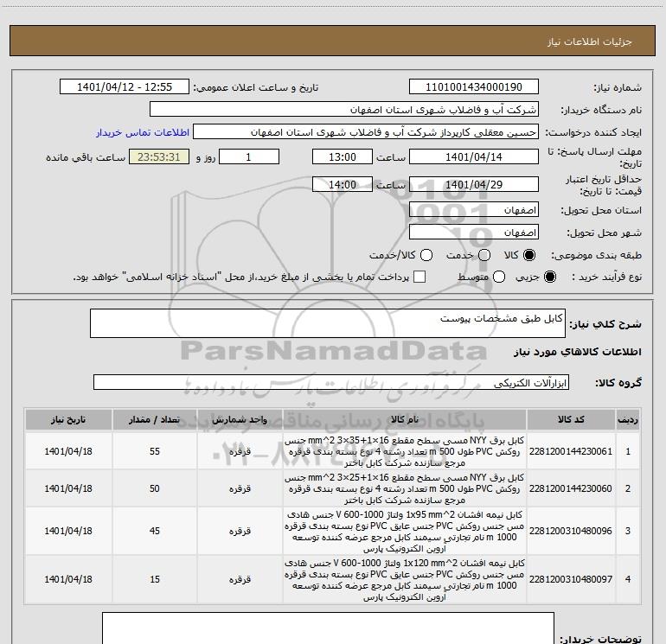This screenshot has height=644, width=666.
Task: Click quantity 55 in row 1
Action: tap(155, 451)
